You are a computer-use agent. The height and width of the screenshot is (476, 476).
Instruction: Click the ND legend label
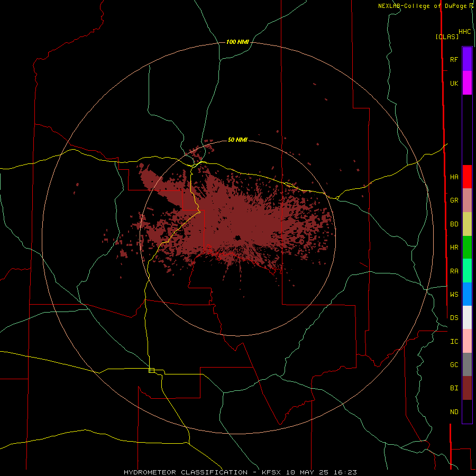pos(454,412)
